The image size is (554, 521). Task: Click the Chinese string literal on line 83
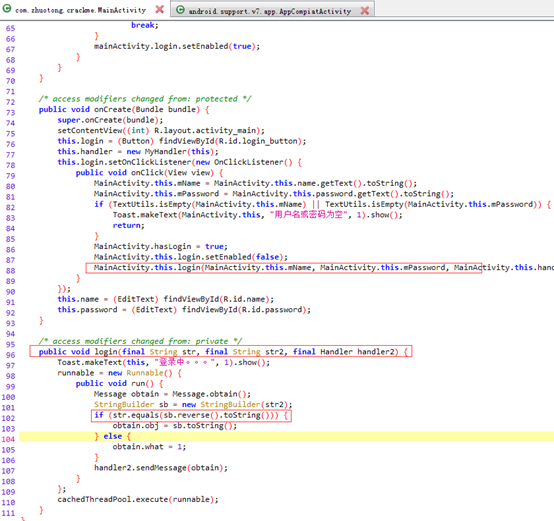(308, 215)
